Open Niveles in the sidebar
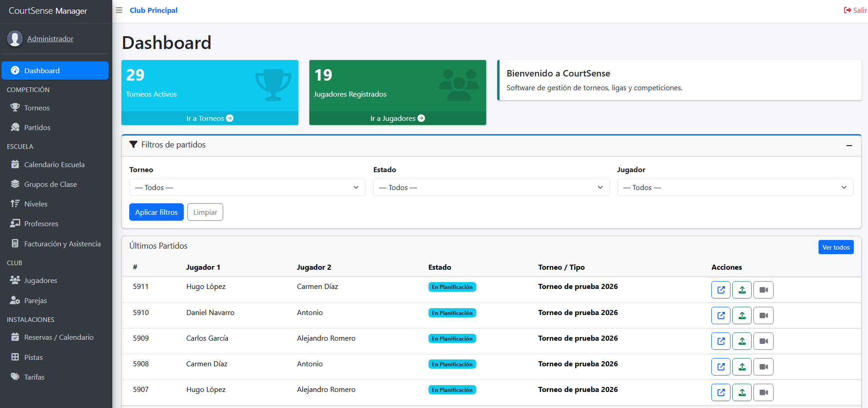868x408 pixels. point(55,204)
